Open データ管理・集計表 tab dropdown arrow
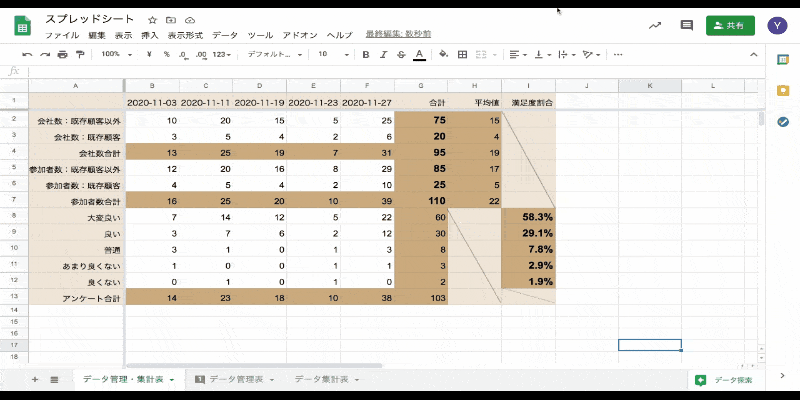 [x=171, y=380]
